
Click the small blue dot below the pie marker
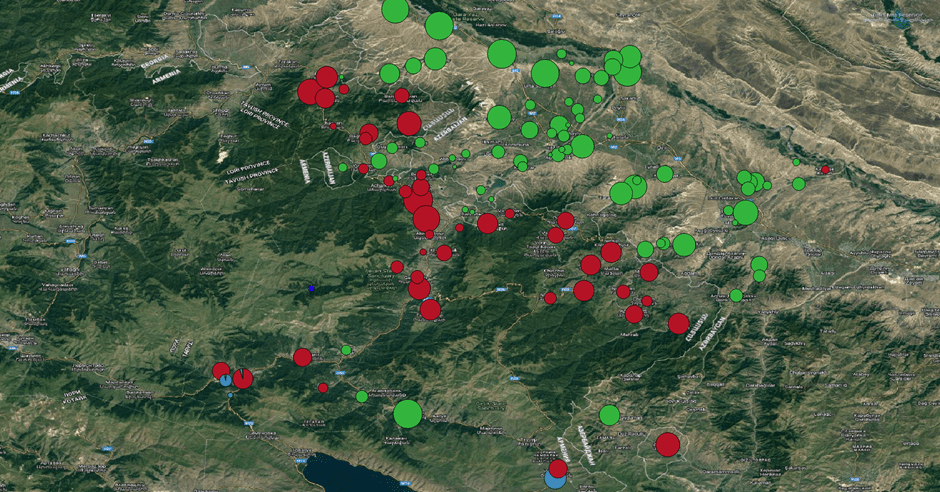click(229, 396)
